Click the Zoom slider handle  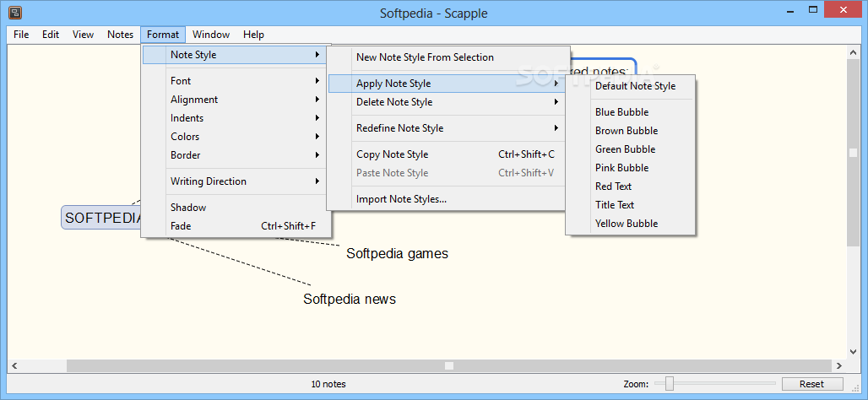(670, 383)
